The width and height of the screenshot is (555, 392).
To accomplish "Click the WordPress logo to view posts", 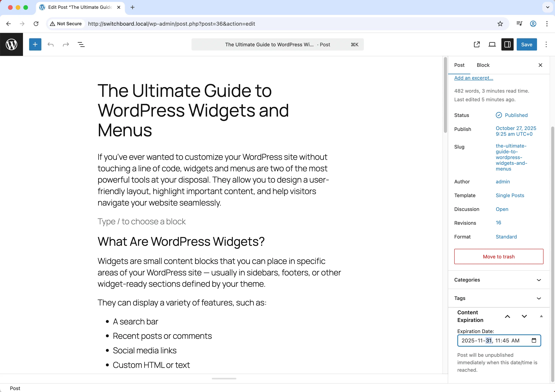I will (x=11, y=44).
